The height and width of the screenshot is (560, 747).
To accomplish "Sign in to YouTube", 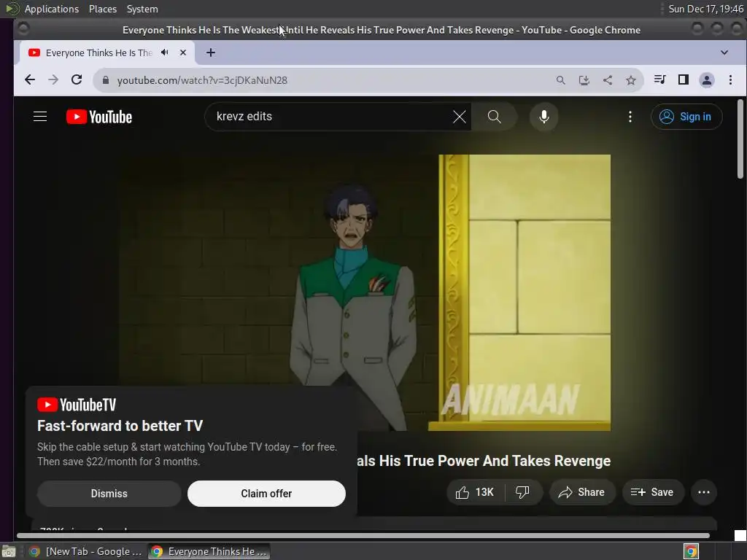I will click(686, 117).
